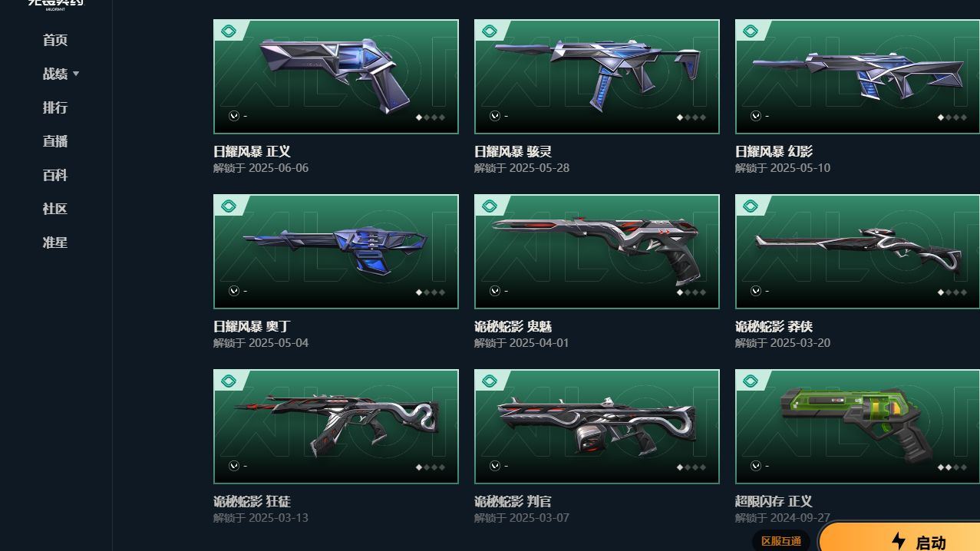
Task: Click edition badge icon on 日耀风暴 正义 card
Action: (x=229, y=31)
